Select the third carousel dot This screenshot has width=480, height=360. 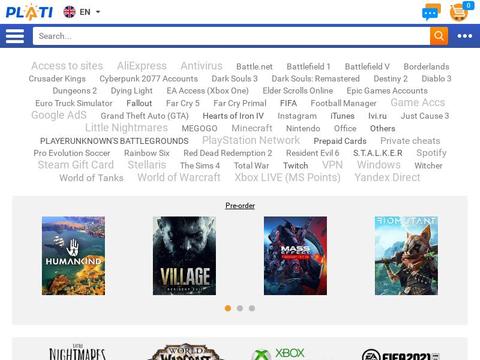pyautogui.click(x=252, y=308)
